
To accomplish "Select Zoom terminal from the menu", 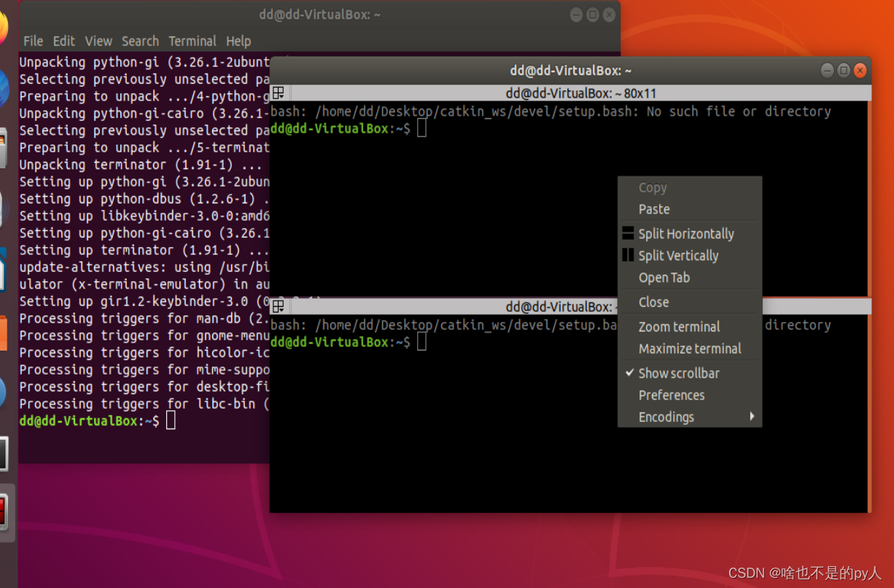I will coord(678,326).
